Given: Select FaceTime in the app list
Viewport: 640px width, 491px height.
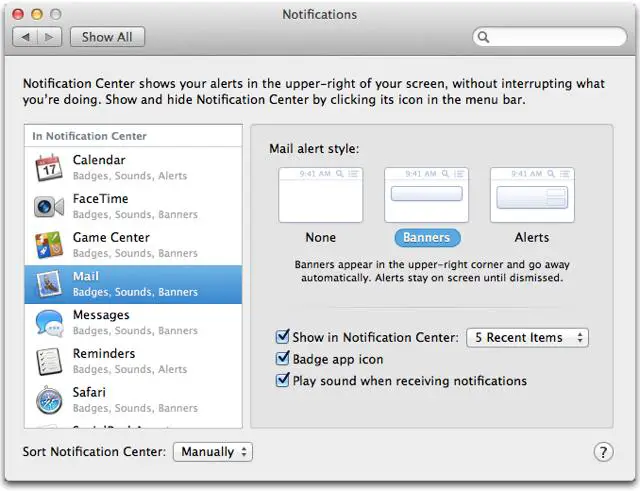Looking at the screenshot, I should (133, 207).
